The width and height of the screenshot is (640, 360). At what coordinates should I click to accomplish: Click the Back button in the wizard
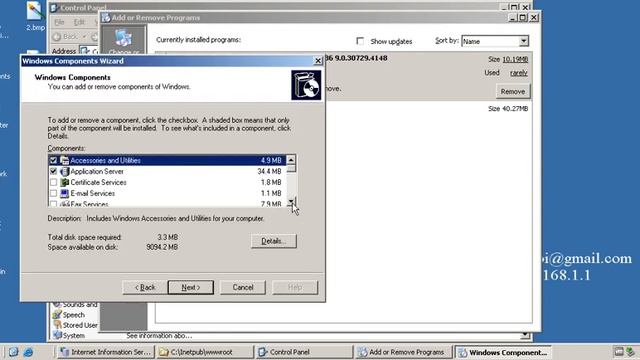point(145,287)
